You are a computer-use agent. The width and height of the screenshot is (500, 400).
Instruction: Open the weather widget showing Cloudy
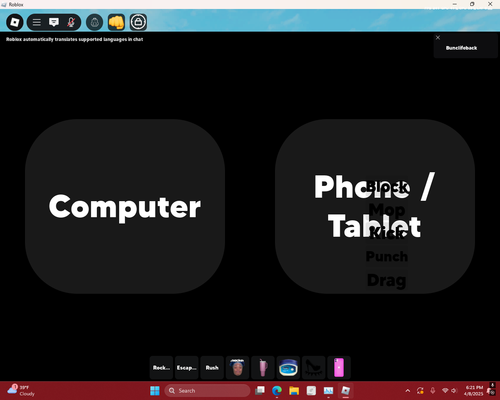tap(22, 391)
